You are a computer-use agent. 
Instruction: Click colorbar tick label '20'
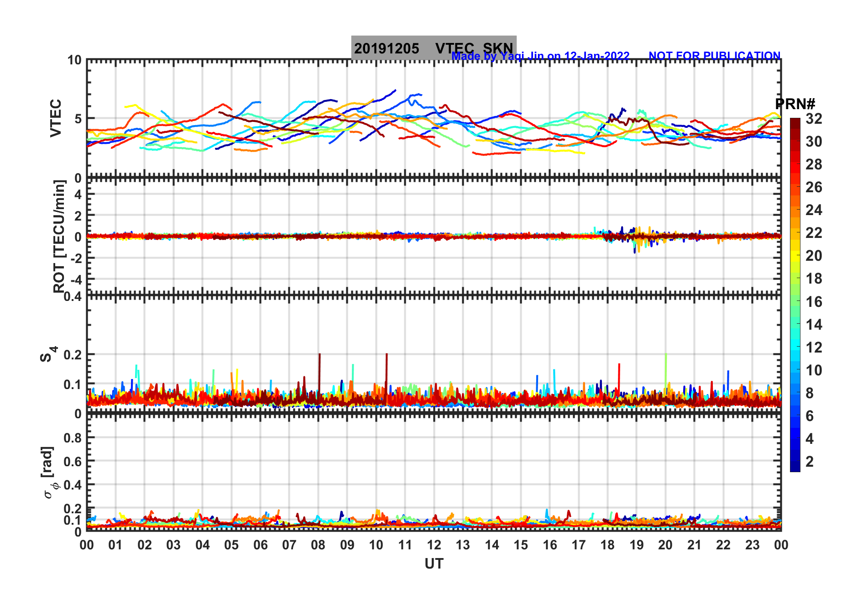point(814,256)
